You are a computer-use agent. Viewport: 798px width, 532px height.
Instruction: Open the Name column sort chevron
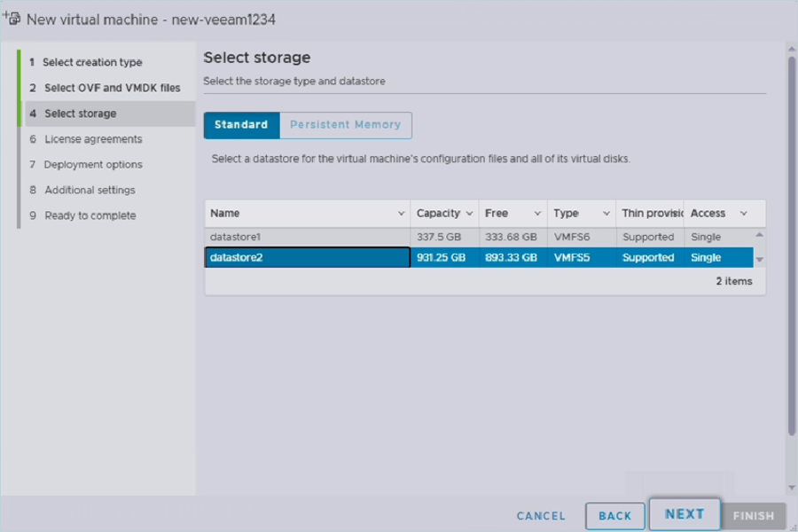[x=402, y=214]
